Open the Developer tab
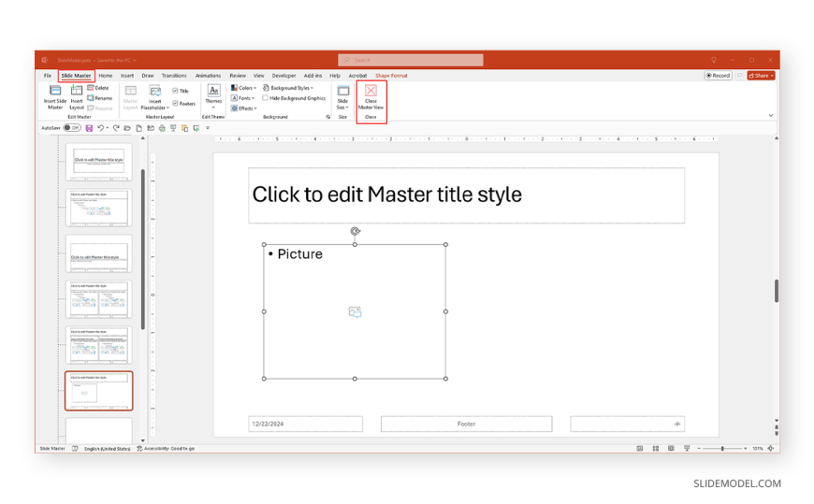Viewport: 814px width, 504px height. tap(284, 76)
